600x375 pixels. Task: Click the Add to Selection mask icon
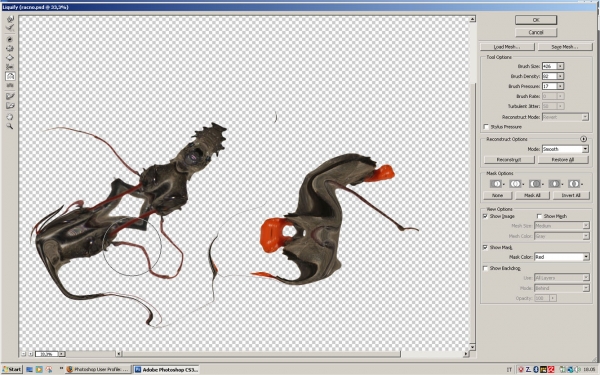click(x=515, y=184)
